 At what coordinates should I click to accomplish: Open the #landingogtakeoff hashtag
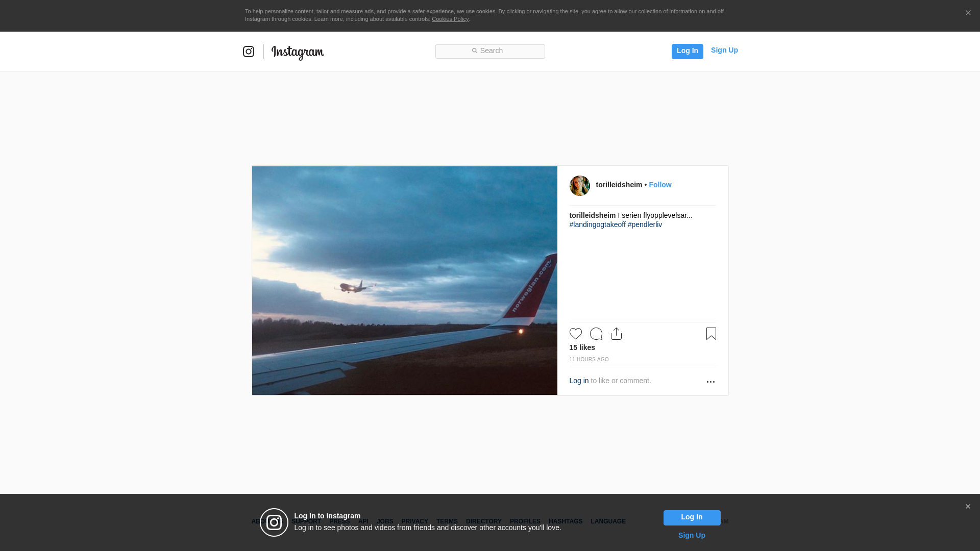click(597, 224)
